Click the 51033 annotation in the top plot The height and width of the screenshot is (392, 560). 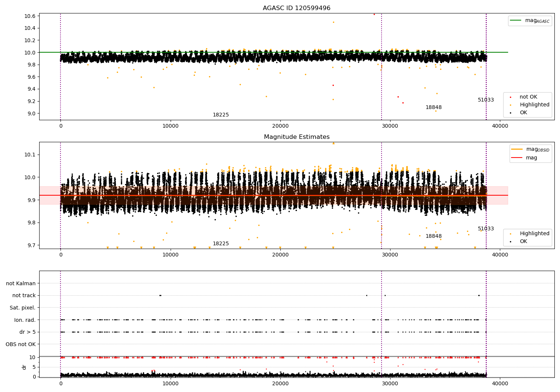(486, 100)
